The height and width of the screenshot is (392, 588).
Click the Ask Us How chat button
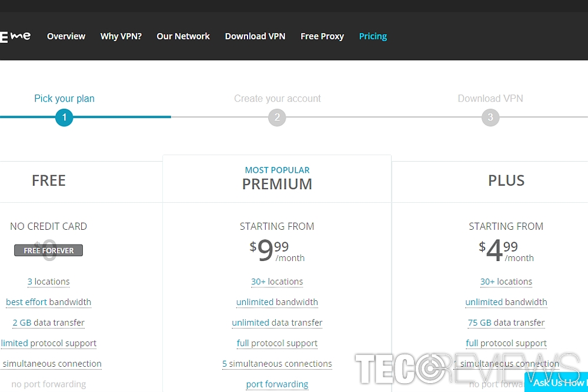click(x=556, y=382)
